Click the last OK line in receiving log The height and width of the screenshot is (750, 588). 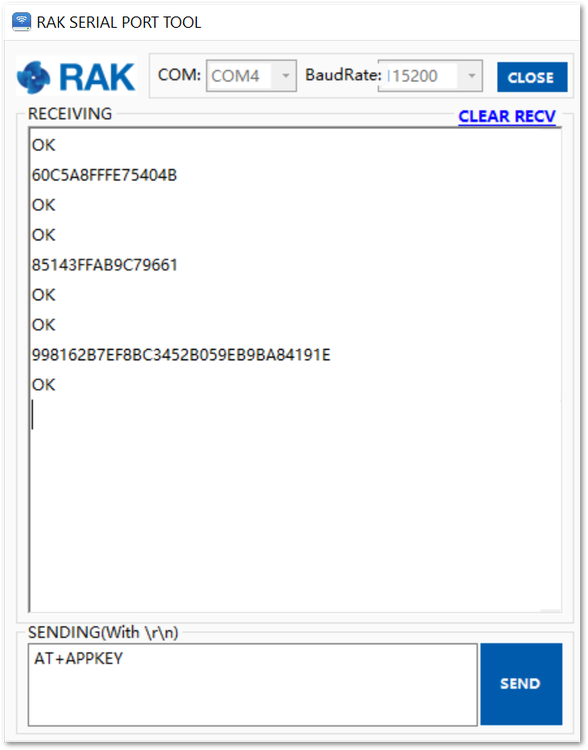[44, 385]
